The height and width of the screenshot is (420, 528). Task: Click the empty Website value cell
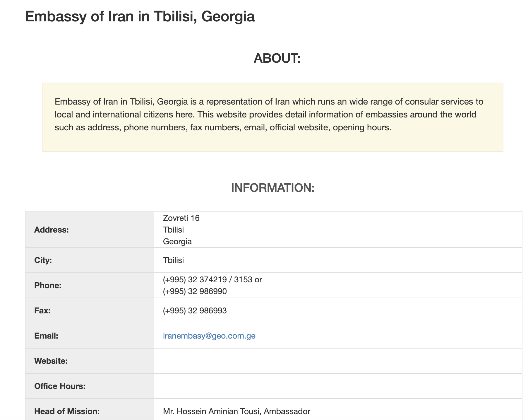[338, 361]
